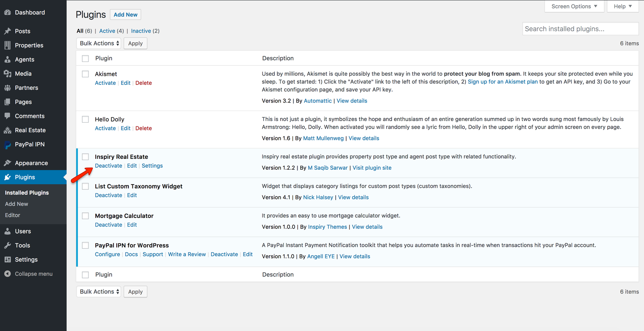Open the Angell EYE author link
The width and height of the screenshot is (644, 331).
pyautogui.click(x=321, y=256)
